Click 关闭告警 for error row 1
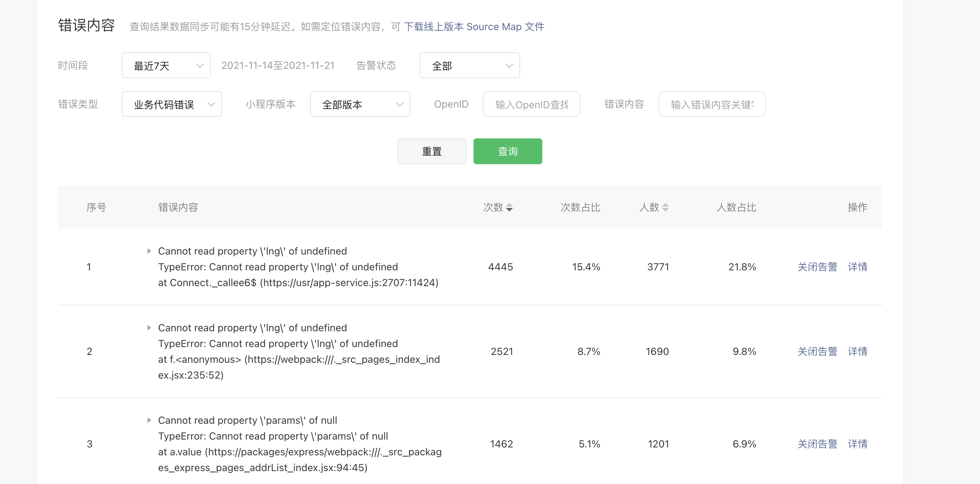 [817, 267]
